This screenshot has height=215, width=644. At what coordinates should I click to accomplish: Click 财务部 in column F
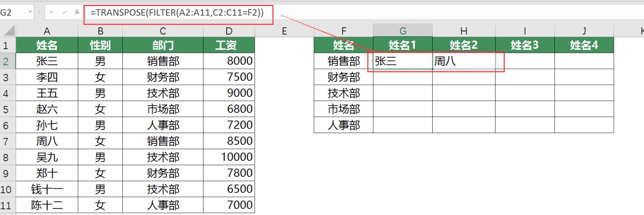344,77
